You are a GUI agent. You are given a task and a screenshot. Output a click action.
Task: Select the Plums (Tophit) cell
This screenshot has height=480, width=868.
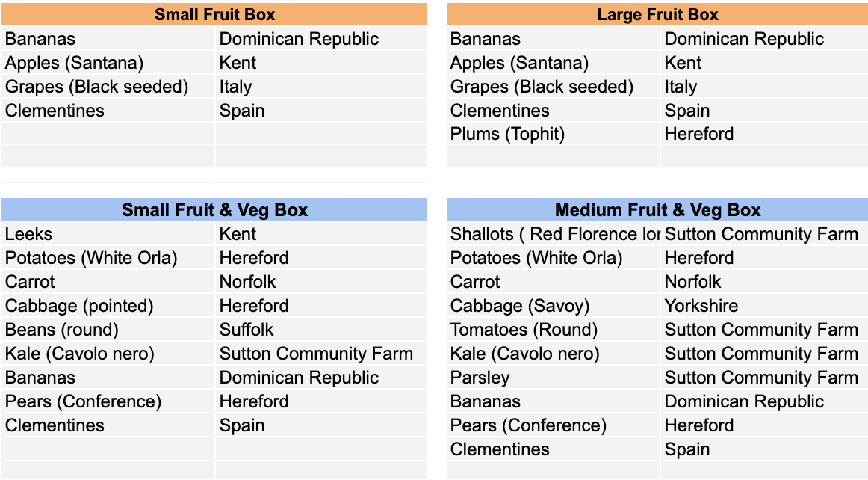point(553,134)
